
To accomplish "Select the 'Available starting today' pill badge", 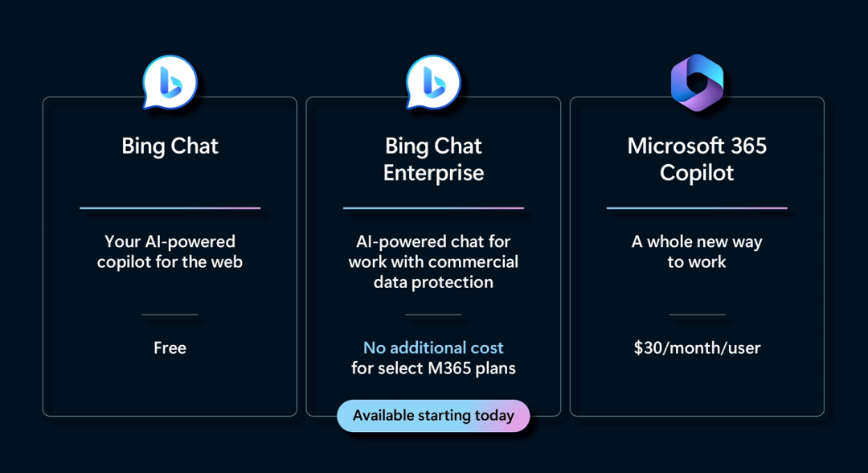I will [433, 416].
